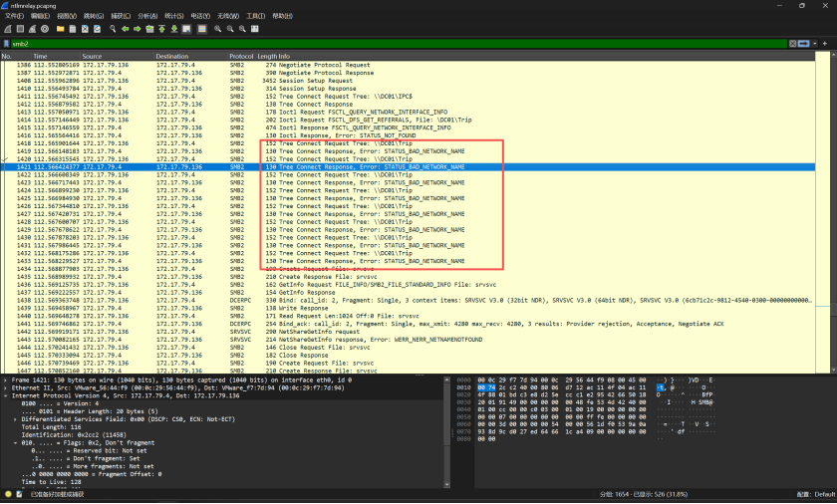
Task: Click the display filter bookmark icon
Action: coord(6,43)
